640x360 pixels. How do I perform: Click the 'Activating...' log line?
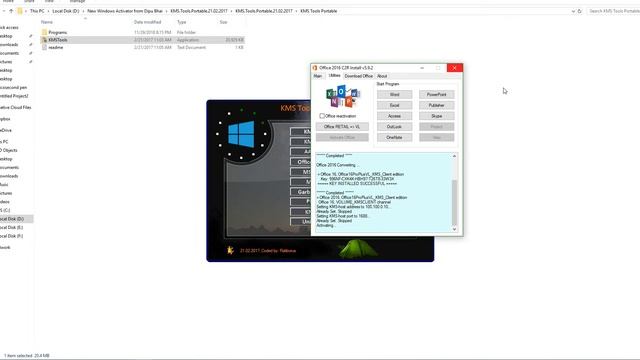[326, 225]
